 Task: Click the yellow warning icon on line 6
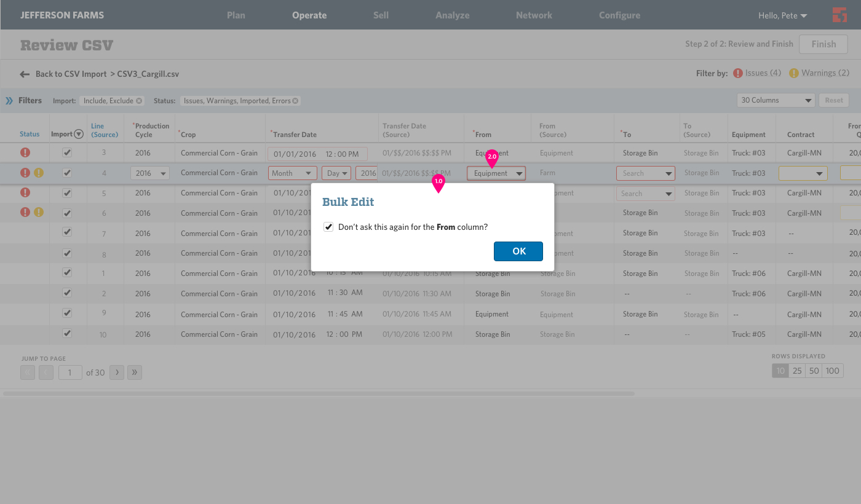click(x=39, y=212)
